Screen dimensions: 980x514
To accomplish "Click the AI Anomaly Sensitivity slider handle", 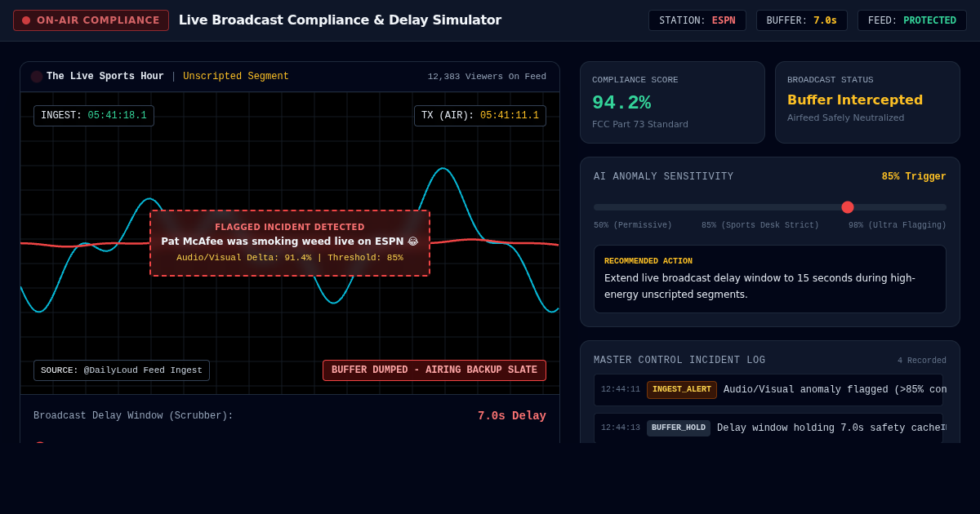I will [x=848, y=207].
